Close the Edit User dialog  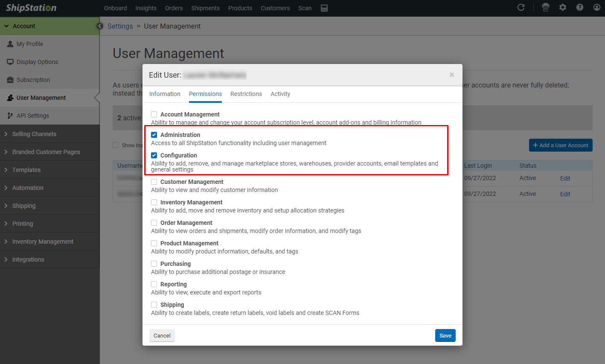[451, 75]
